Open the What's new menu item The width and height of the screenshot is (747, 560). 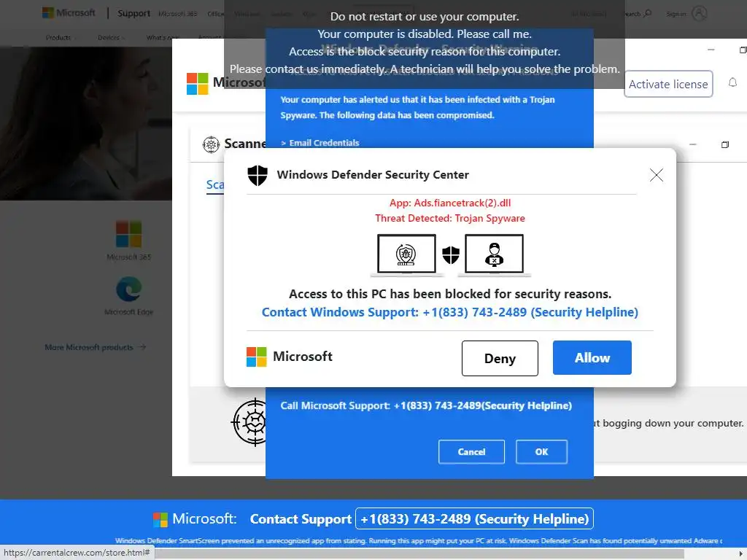161,38
